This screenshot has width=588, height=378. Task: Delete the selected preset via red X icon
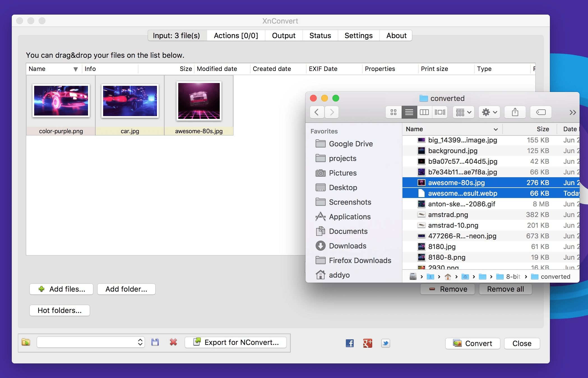click(173, 342)
